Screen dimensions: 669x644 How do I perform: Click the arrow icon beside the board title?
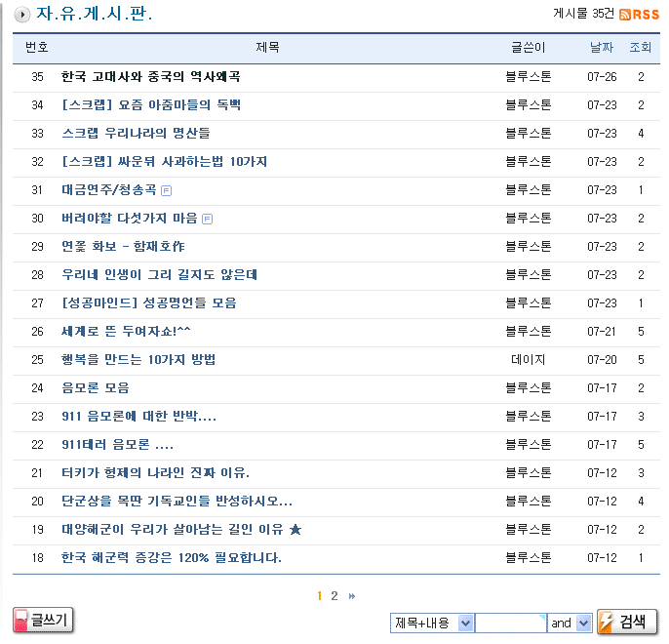(x=22, y=15)
